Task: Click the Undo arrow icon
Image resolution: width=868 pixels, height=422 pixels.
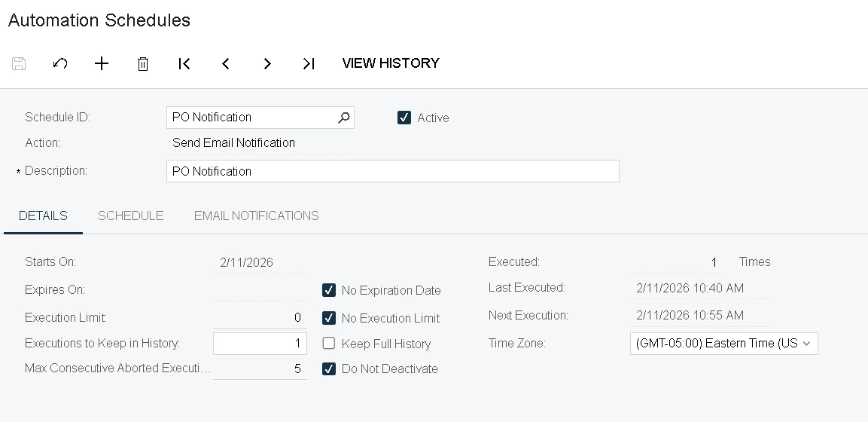Action: [x=60, y=64]
